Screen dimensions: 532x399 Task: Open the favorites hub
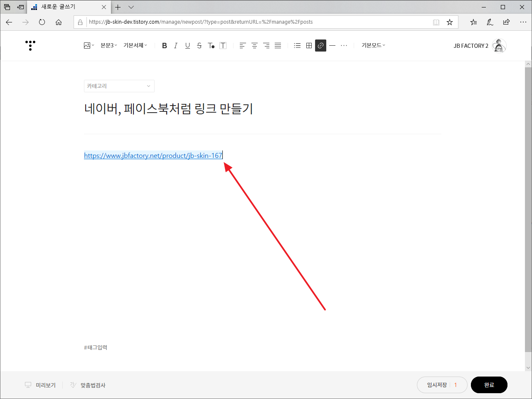(x=473, y=22)
